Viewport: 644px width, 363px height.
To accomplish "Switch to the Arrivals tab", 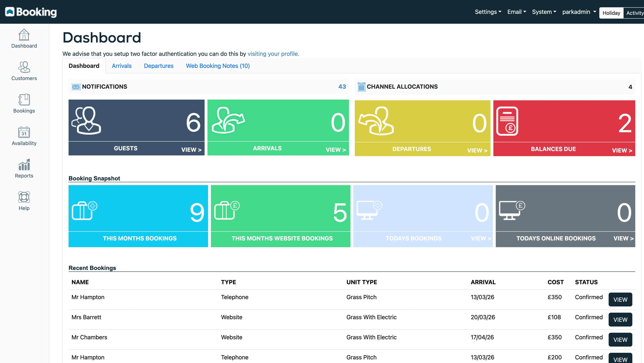I will (x=121, y=66).
